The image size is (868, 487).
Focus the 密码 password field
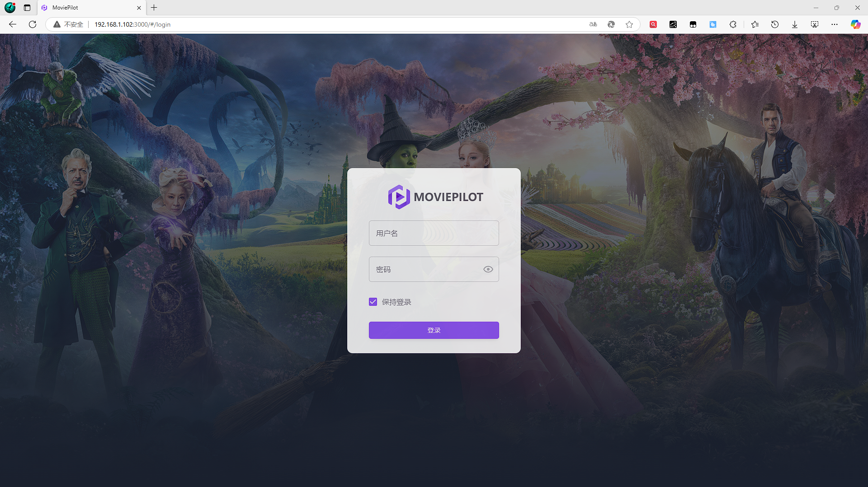pyautogui.click(x=434, y=269)
